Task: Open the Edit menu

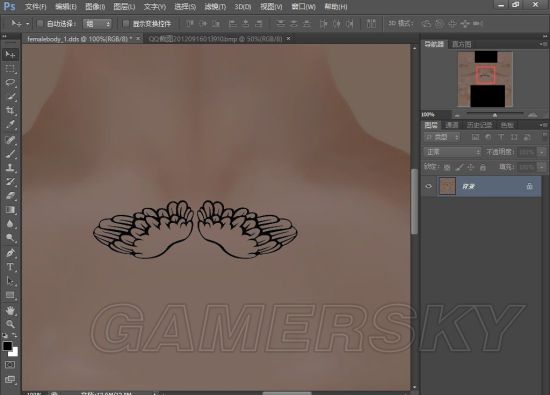Action: (66, 7)
